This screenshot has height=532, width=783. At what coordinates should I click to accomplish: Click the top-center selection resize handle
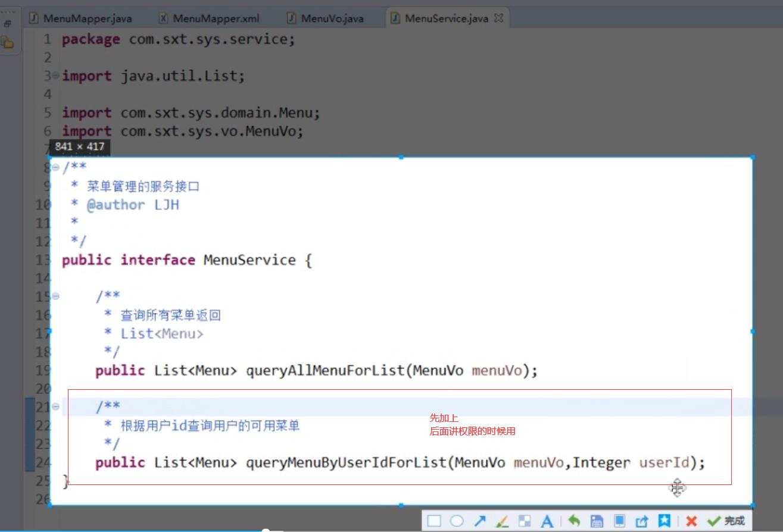pyautogui.click(x=401, y=157)
